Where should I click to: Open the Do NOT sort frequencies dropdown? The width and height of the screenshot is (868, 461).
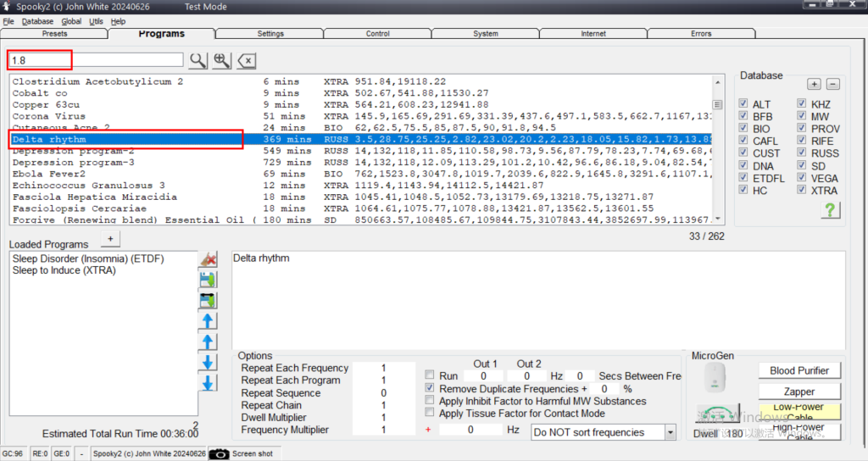click(670, 432)
